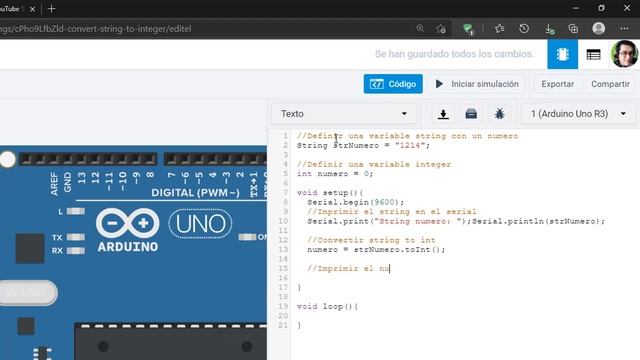Open the browser profile account icon
Image resolution: width=640 pixels, height=360 pixels.
[598, 29]
